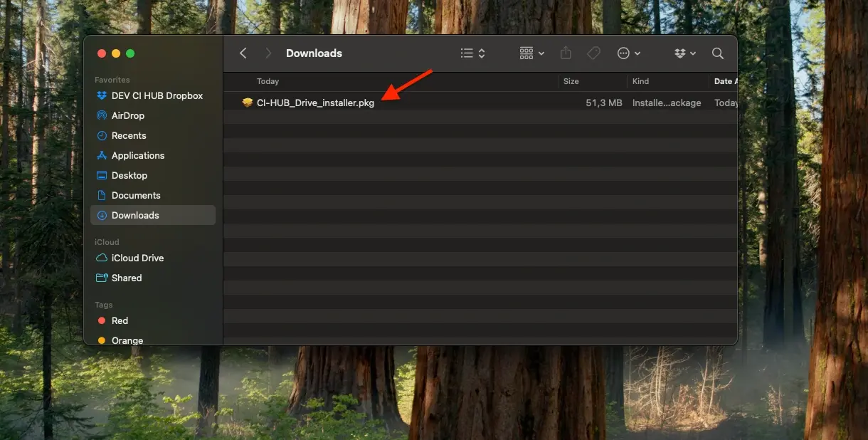Open Desktop in the sidebar

[153, 175]
